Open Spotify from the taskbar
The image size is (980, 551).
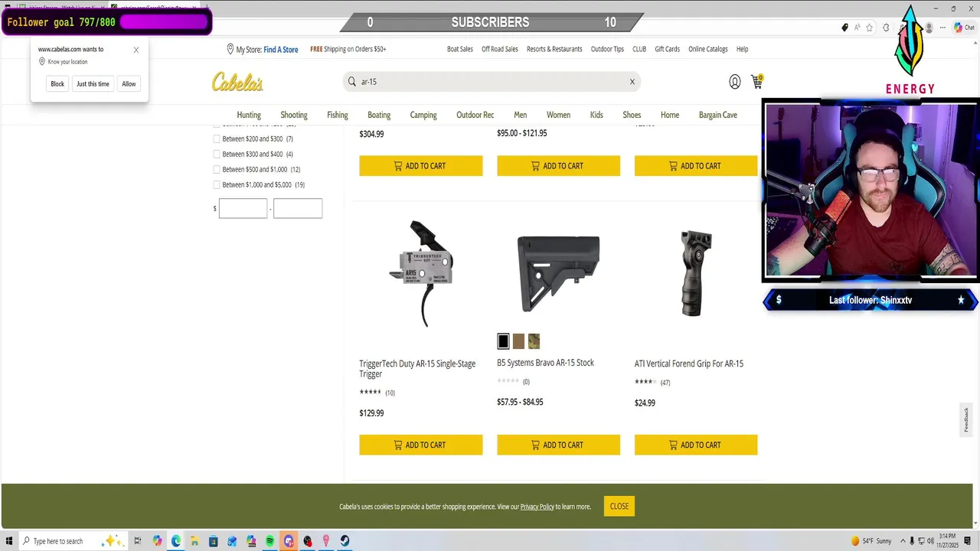click(x=269, y=541)
